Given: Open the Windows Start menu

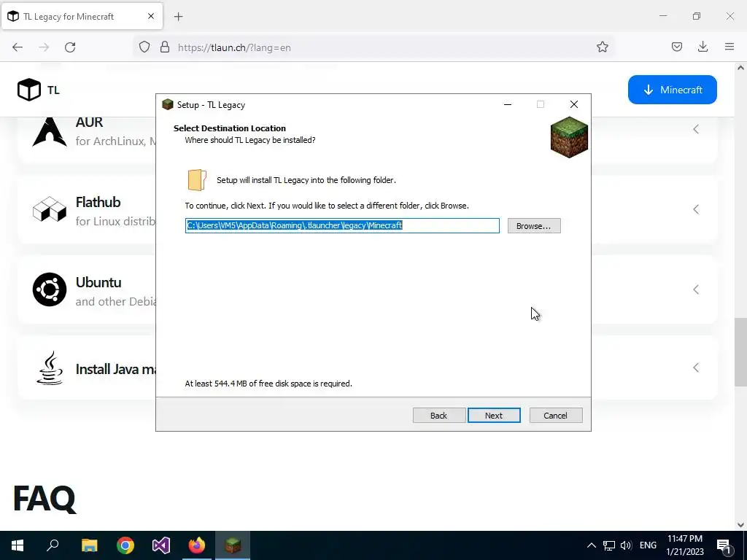Looking at the screenshot, I should tap(18, 545).
